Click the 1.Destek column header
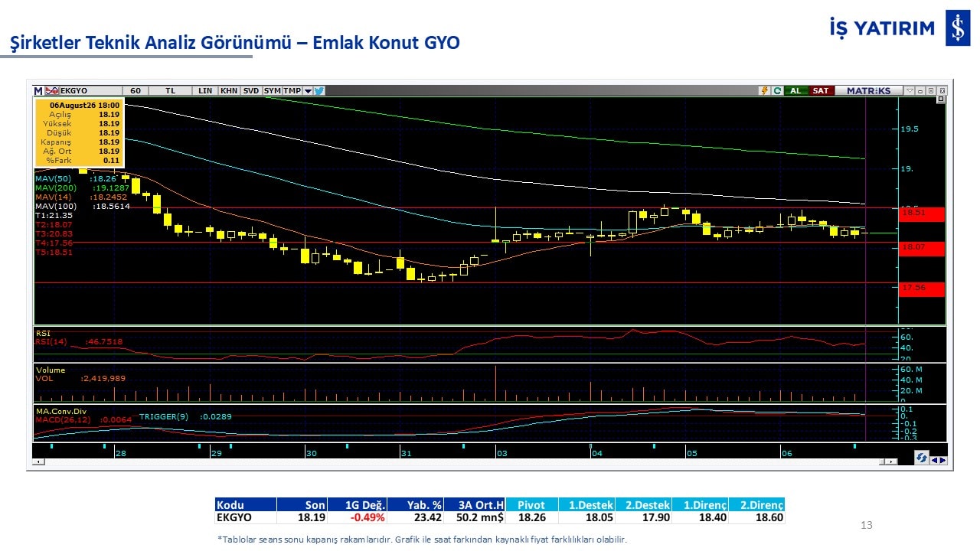Screen dimensions: 980x551 click(x=586, y=505)
